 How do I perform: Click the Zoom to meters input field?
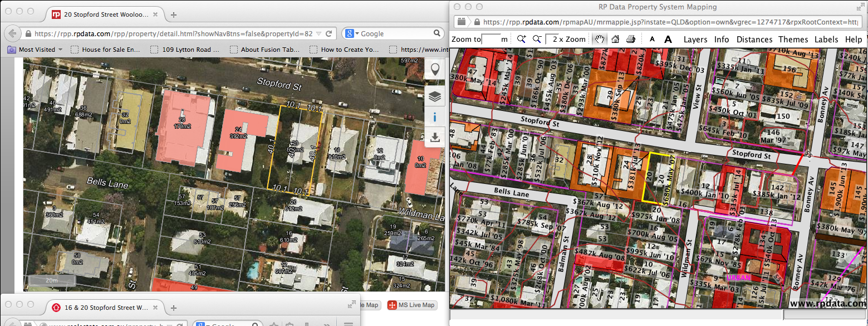coord(491,40)
